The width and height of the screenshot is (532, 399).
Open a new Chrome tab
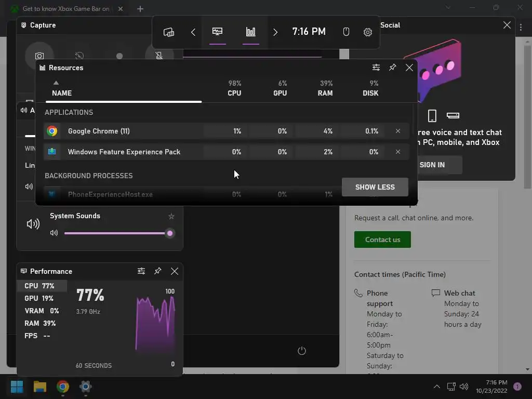[x=140, y=9]
